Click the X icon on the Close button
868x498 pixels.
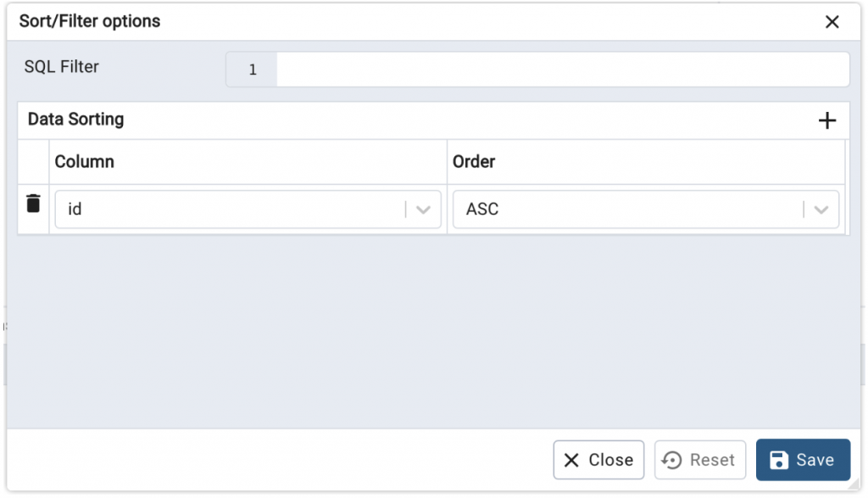pos(572,460)
